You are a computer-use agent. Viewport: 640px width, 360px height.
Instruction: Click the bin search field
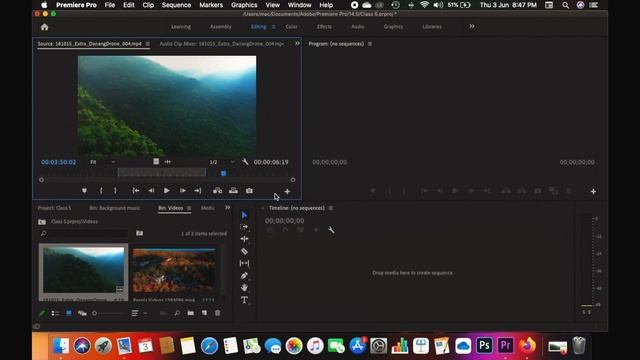tap(84, 233)
